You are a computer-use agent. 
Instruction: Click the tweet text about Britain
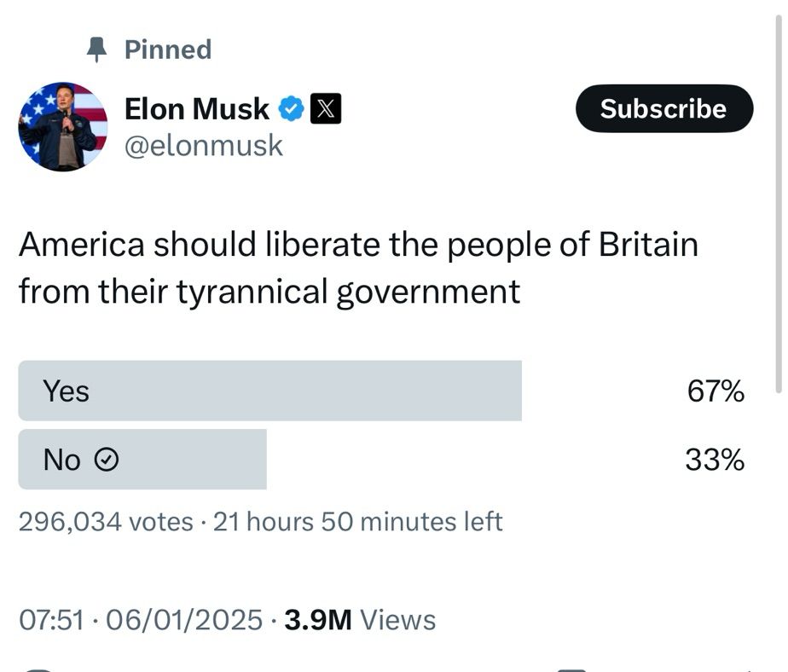(358, 268)
